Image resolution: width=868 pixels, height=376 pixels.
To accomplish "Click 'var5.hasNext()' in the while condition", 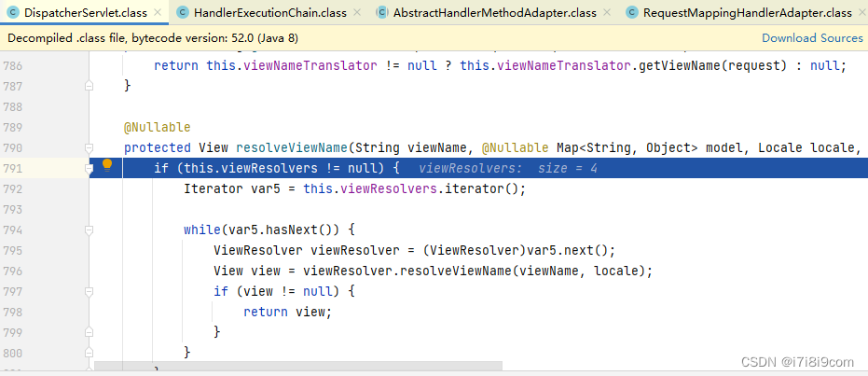I will coord(281,230).
